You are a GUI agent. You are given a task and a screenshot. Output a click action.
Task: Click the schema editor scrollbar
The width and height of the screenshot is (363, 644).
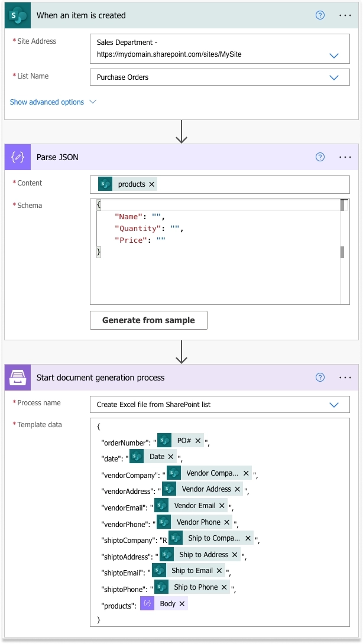tap(342, 252)
